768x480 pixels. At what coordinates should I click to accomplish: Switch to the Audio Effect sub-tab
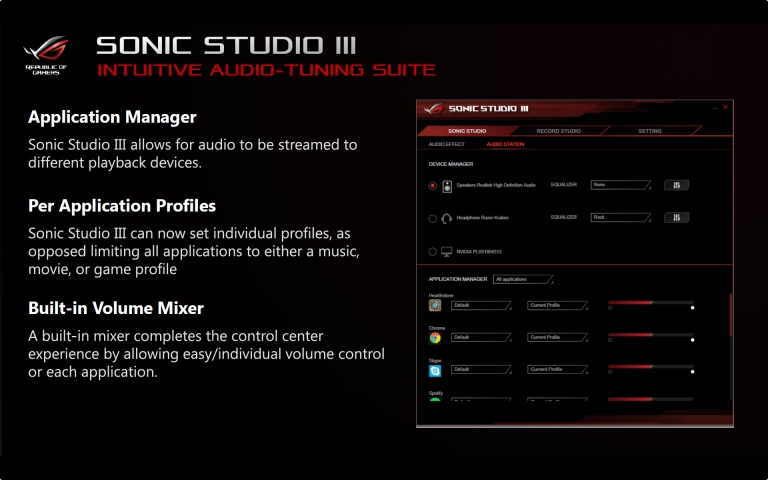tap(447, 144)
